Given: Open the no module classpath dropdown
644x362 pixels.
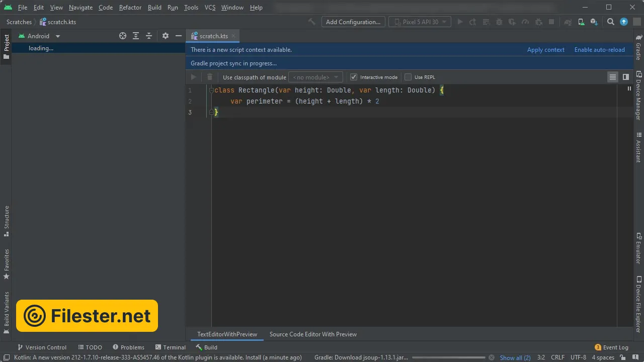Looking at the screenshot, I should tap(315, 77).
